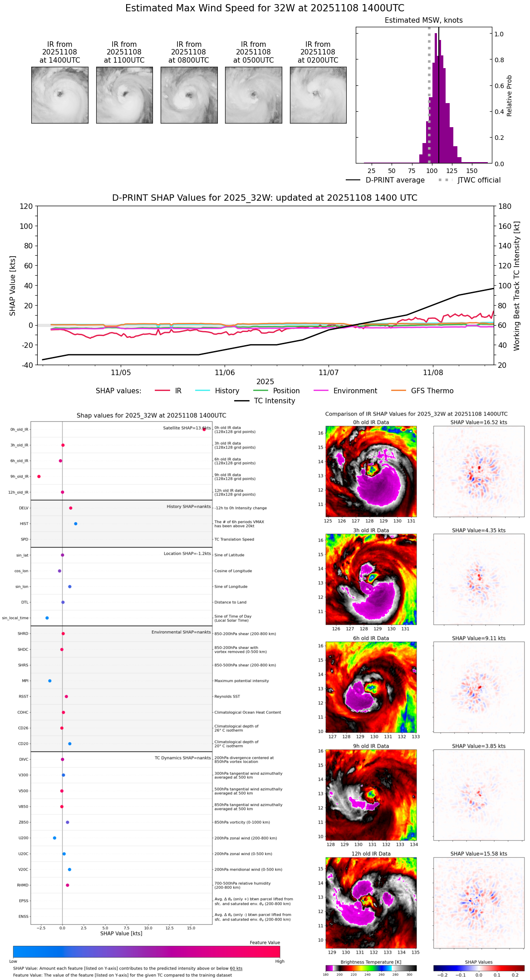Click the SHAP Value=4.35 kts map
Image resolution: width=530 pixels, height=980 pixels.
click(479, 579)
